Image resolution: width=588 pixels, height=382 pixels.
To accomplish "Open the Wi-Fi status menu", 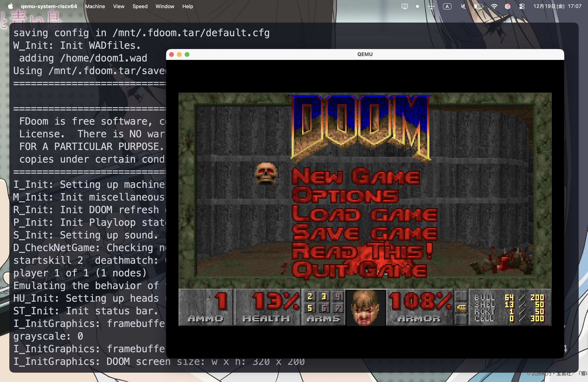I will pyautogui.click(x=494, y=6).
